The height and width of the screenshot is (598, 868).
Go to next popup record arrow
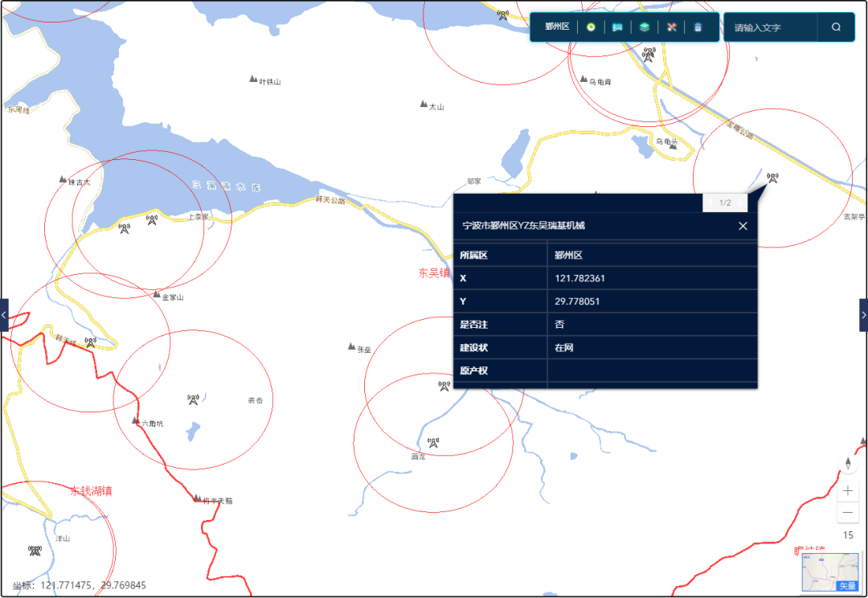[x=740, y=203]
